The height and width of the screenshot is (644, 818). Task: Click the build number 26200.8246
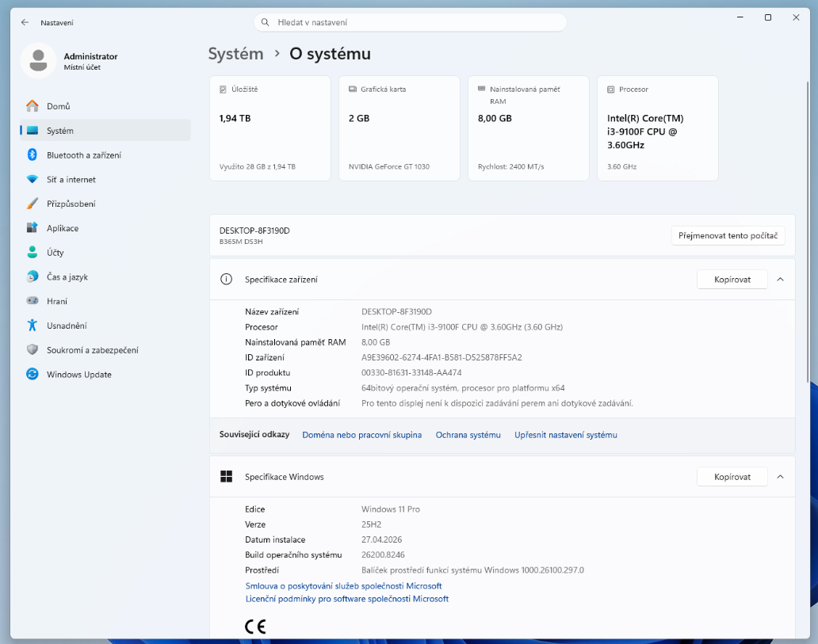[383, 554]
